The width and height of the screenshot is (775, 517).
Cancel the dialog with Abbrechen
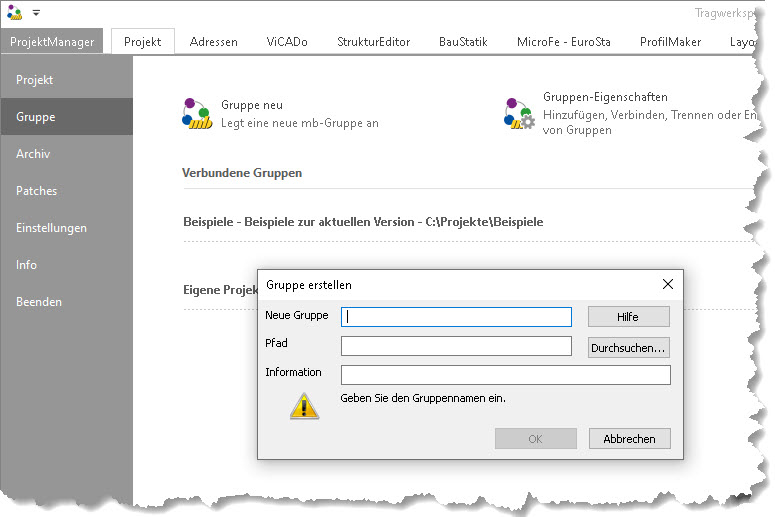pyautogui.click(x=629, y=439)
